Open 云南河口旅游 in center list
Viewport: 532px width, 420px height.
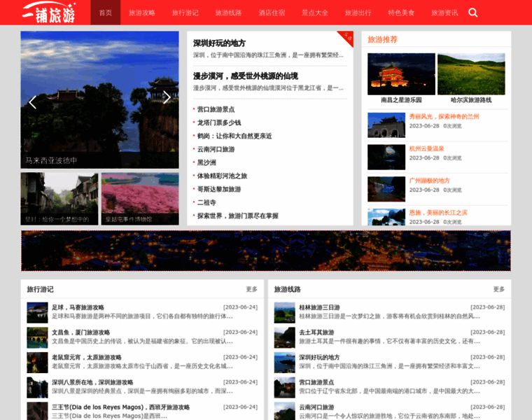click(216, 149)
